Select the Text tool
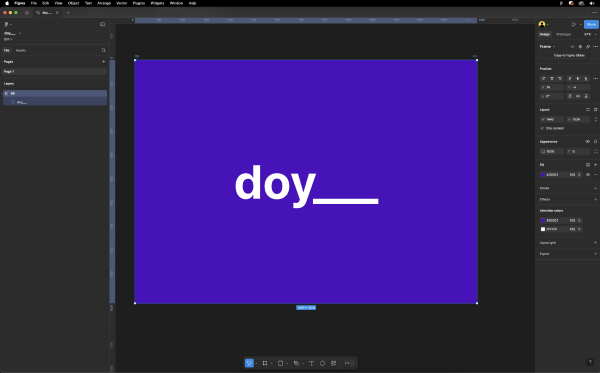Viewport: 600px width, 373px height. (311, 363)
